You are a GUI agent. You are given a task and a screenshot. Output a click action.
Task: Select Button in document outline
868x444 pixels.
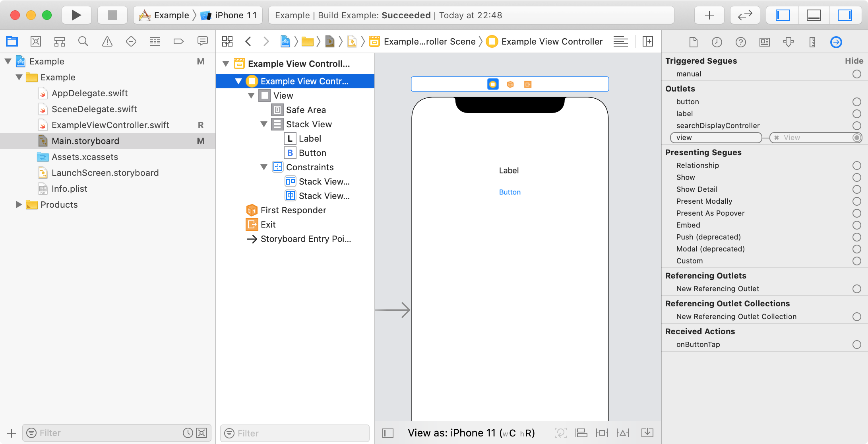tap(312, 153)
